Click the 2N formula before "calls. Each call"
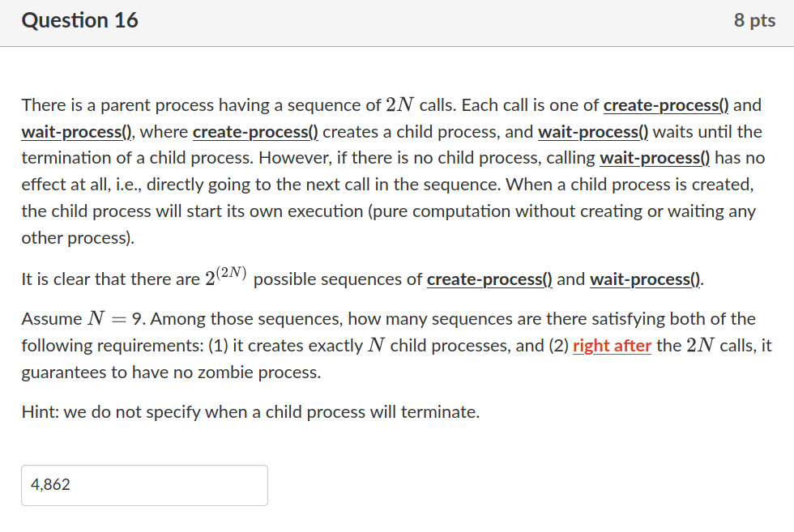 [400, 104]
